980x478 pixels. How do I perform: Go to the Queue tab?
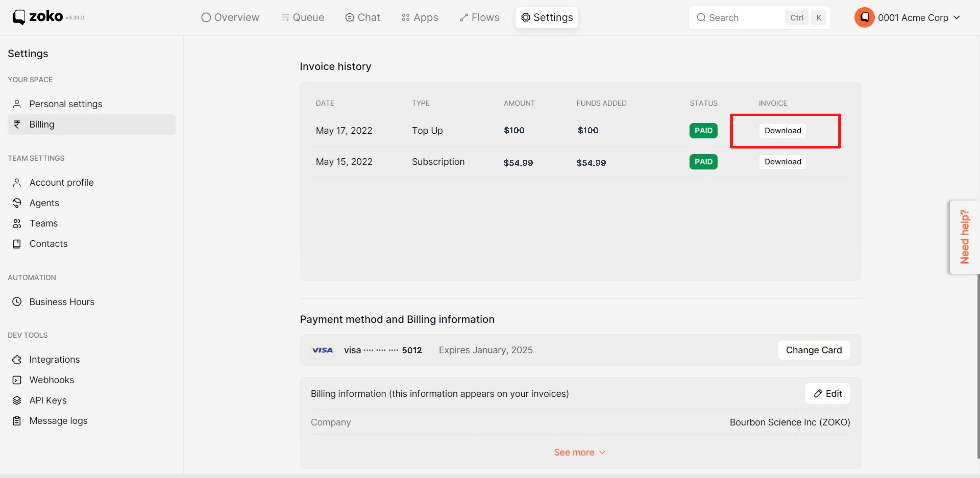(x=302, y=17)
